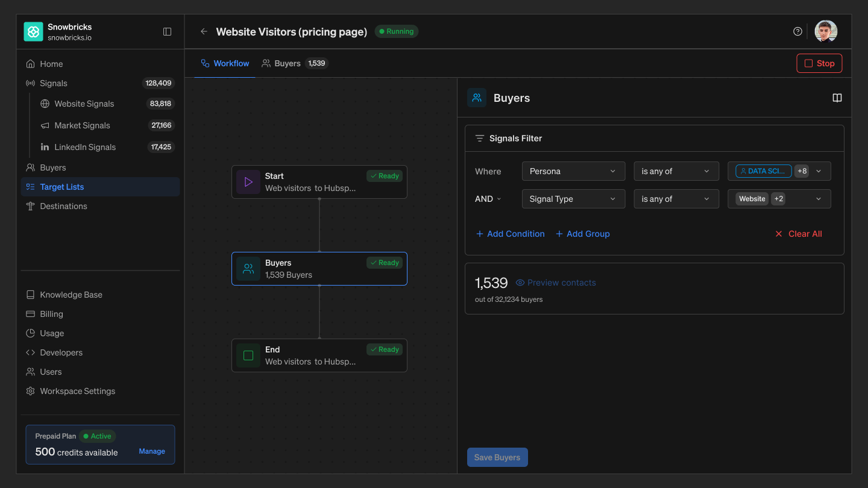Expand the Website +2 values dropdown
This screenshot has width=868, height=488.
point(779,199)
